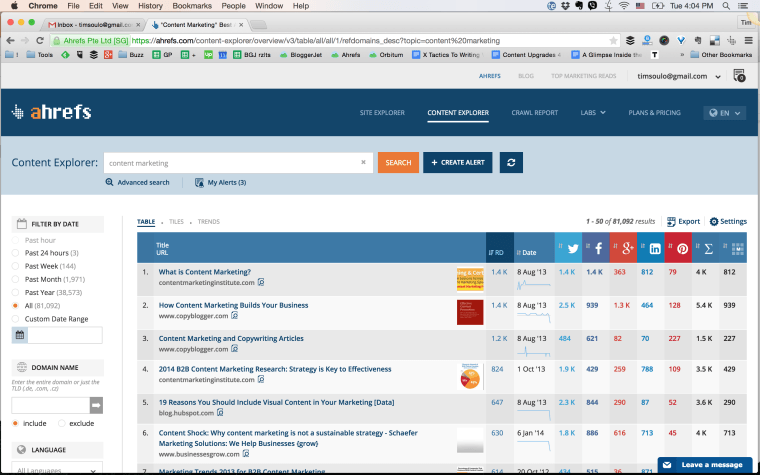Switch to the Trends view tab
Screen dimensions: 760x475
point(208,222)
